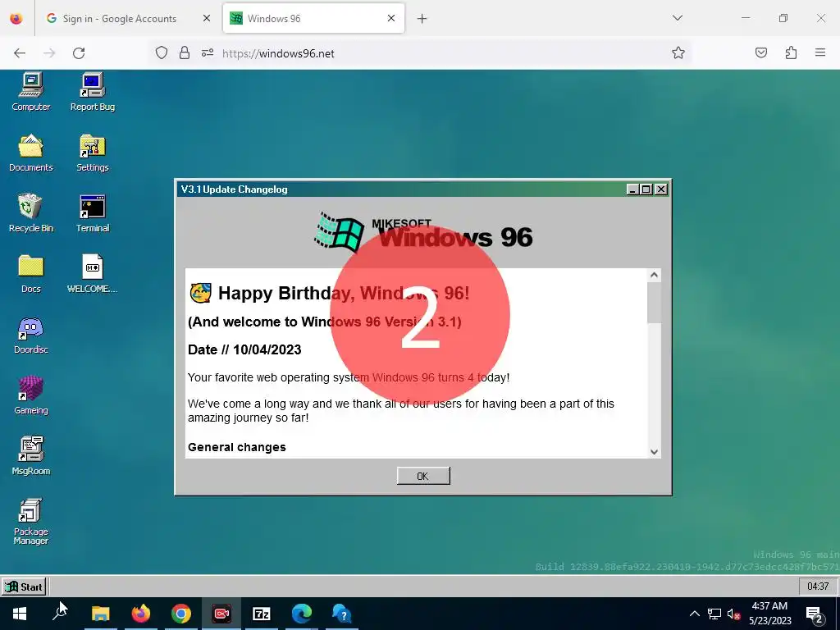Click the changelog scrollbar thumb

(x=654, y=303)
